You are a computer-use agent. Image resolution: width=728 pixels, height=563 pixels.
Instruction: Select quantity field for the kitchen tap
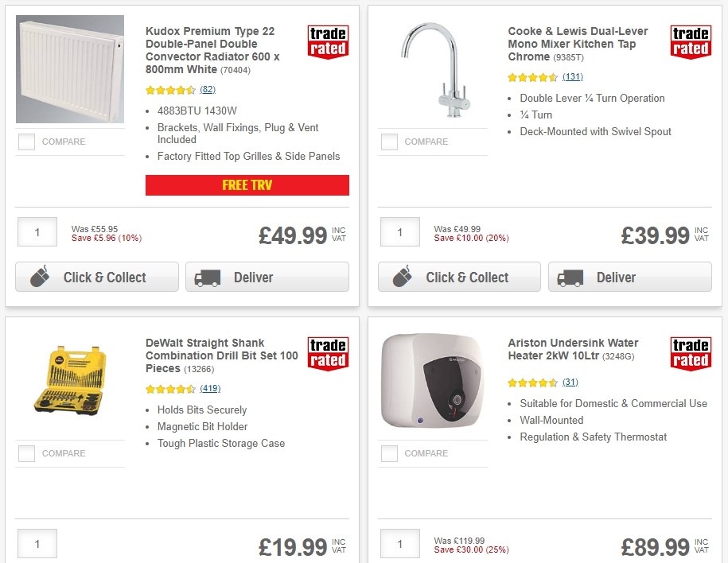[399, 232]
